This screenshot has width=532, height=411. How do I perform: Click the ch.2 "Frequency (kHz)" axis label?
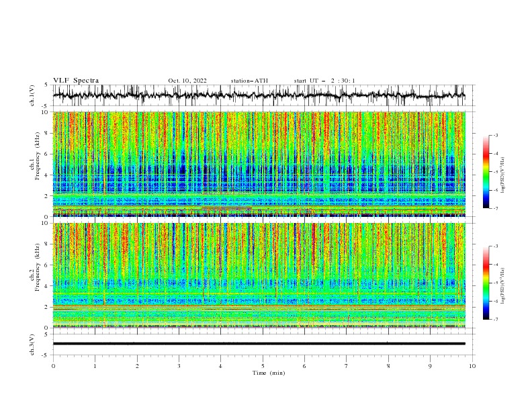point(38,267)
